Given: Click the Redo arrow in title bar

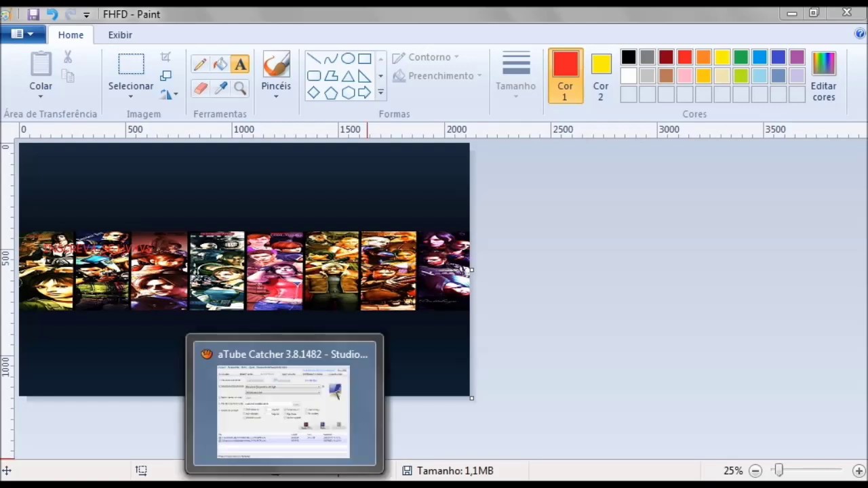Looking at the screenshot, I should click(x=70, y=14).
